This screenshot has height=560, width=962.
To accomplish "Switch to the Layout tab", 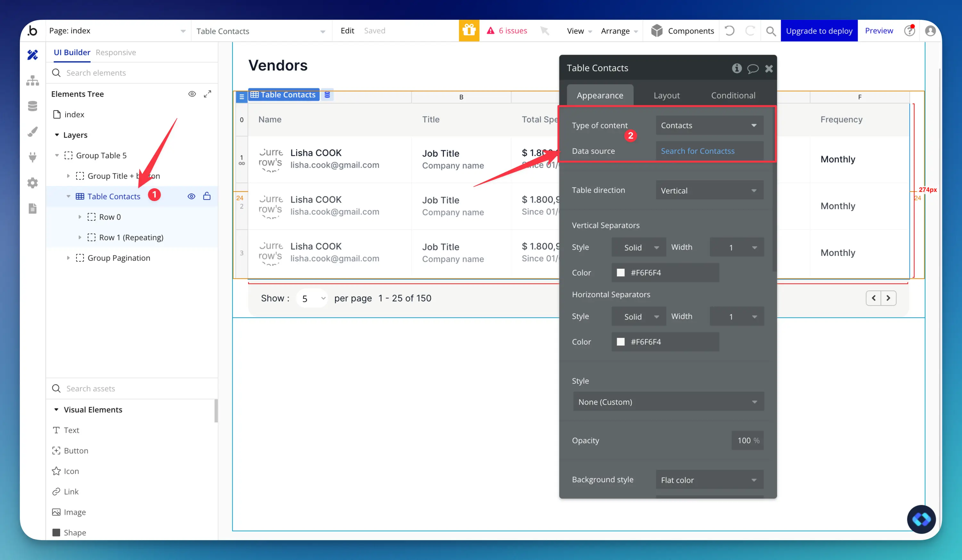I will click(667, 95).
